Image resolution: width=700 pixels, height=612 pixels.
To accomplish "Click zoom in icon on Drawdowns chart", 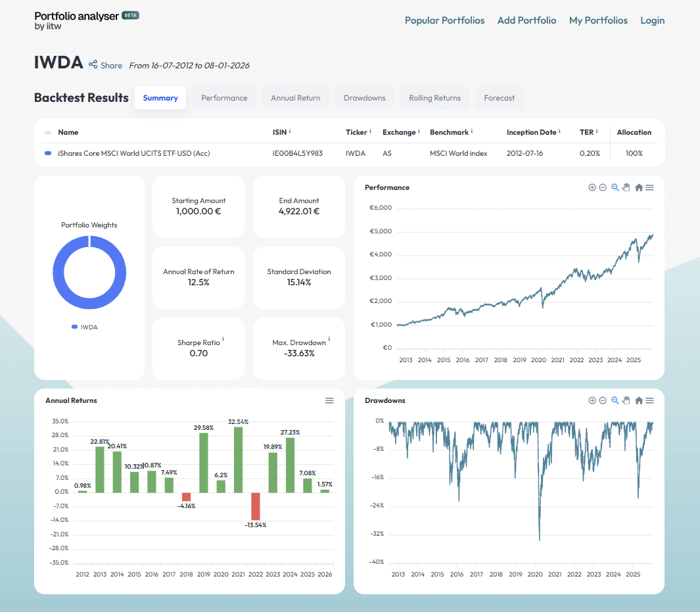I will click(x=592, y=400).
